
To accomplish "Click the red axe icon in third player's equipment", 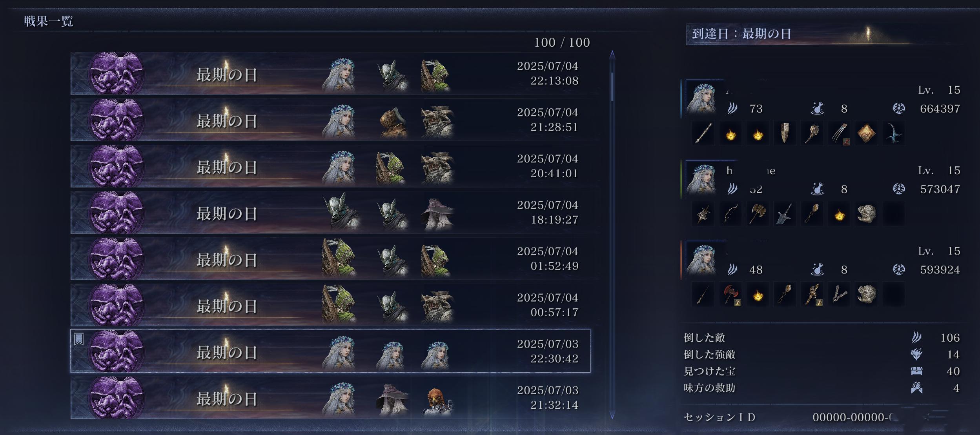I will (x=730, y=294).
